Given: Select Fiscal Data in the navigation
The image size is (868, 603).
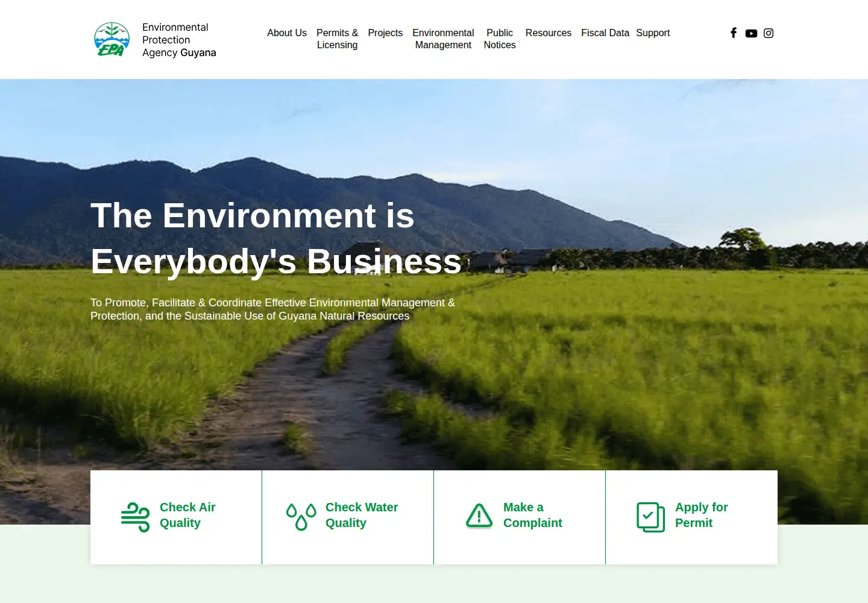Looking at the screenshot, I should [605, 33].
